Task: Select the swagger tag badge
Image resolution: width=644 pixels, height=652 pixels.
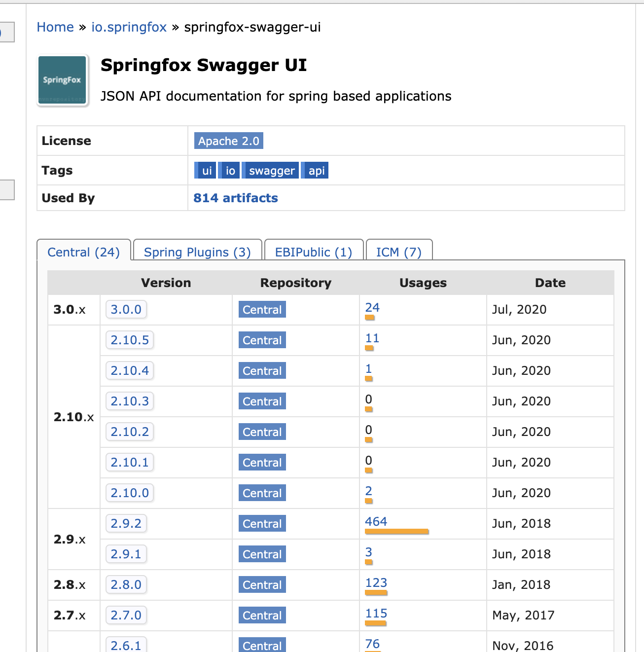Action: point(271,170)
